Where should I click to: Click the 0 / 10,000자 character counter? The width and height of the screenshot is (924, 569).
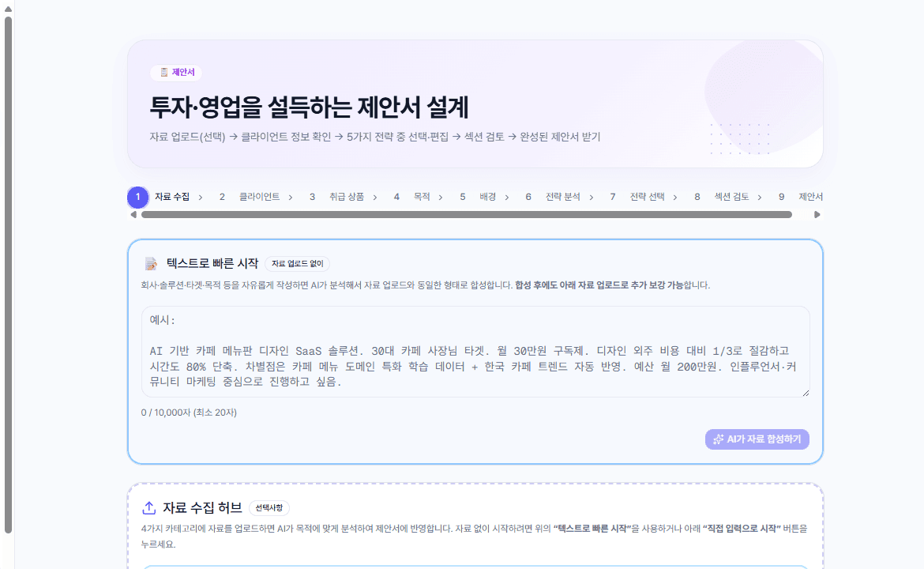coord(189,413)
